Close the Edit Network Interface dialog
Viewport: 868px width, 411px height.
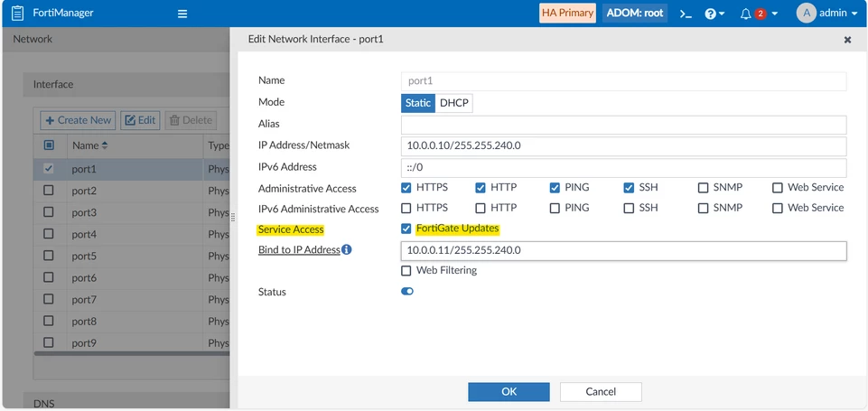coord(847,40)
